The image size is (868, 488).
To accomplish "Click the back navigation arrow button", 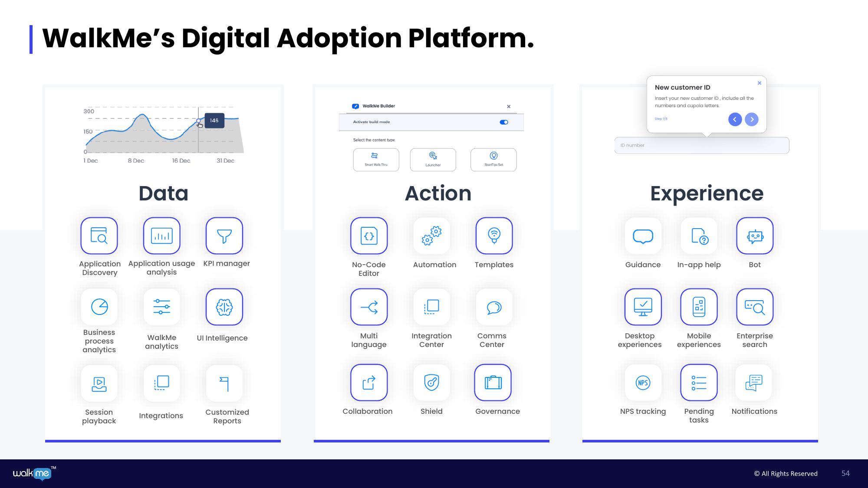I will tap(734, 118).
